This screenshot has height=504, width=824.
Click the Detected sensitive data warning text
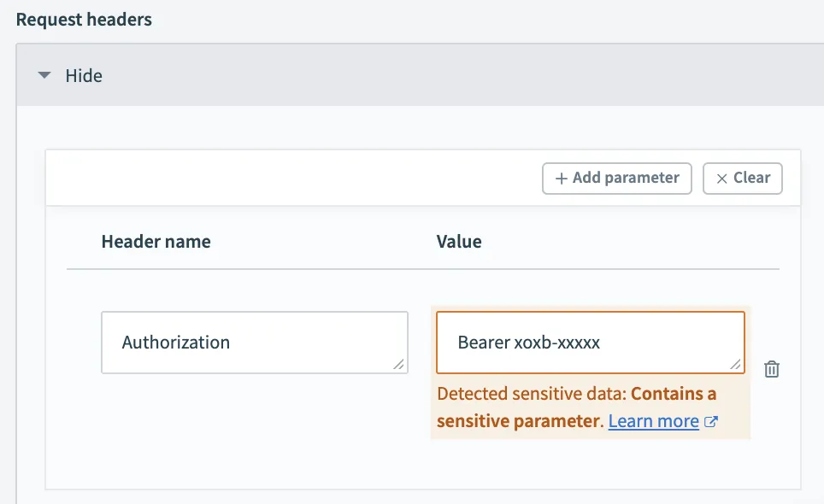[x=530, y=394]
